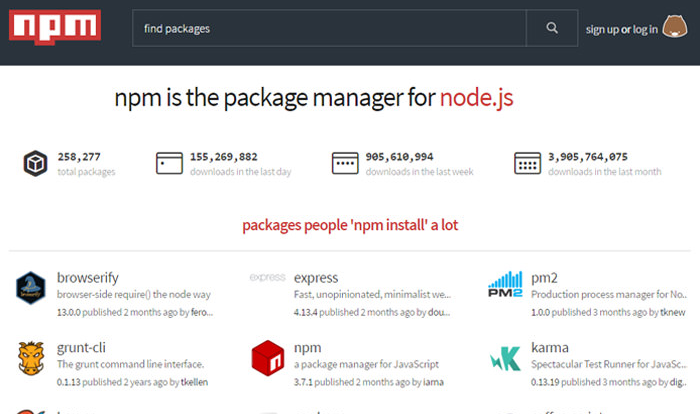This screenshot has height=414, width=700.
Task: Open the browserify package link
Action: tap(88, 278)
